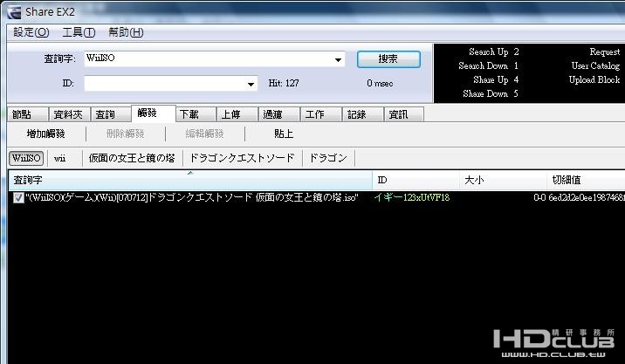
Task: Switch to the 資料夾 tab
Action: pos(69,114)
